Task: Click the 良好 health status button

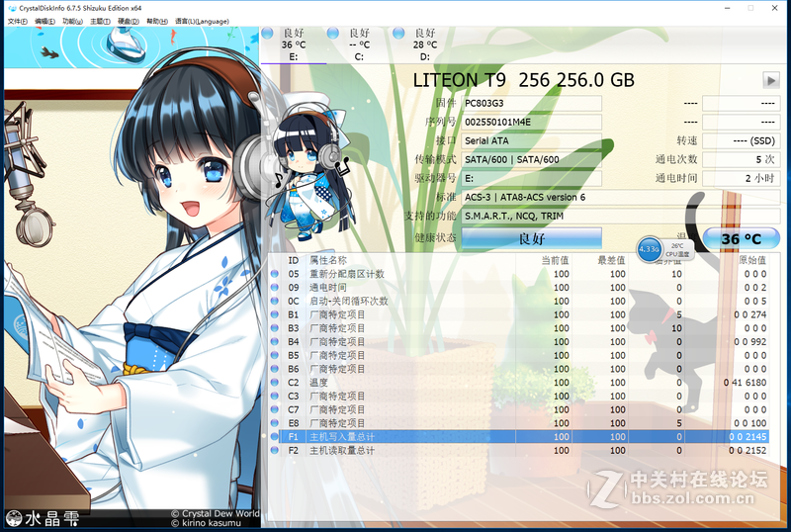Action: pos(532,238)
